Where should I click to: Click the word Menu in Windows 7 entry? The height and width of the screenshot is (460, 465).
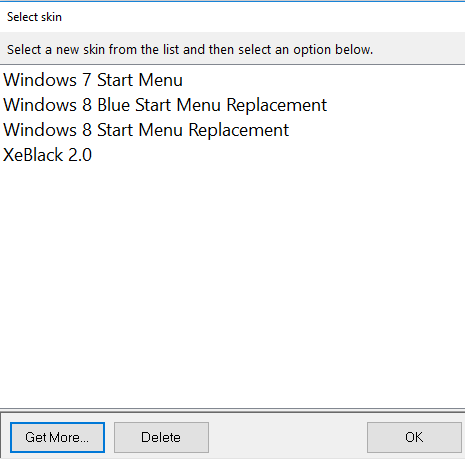161,80
